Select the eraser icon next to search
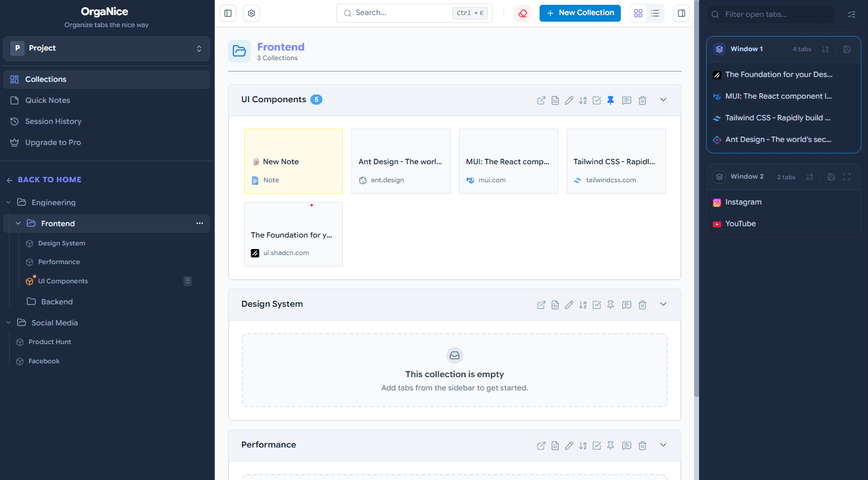Image resolution: width=868 pixels, height=480 pixels. (x=522, y=13)
